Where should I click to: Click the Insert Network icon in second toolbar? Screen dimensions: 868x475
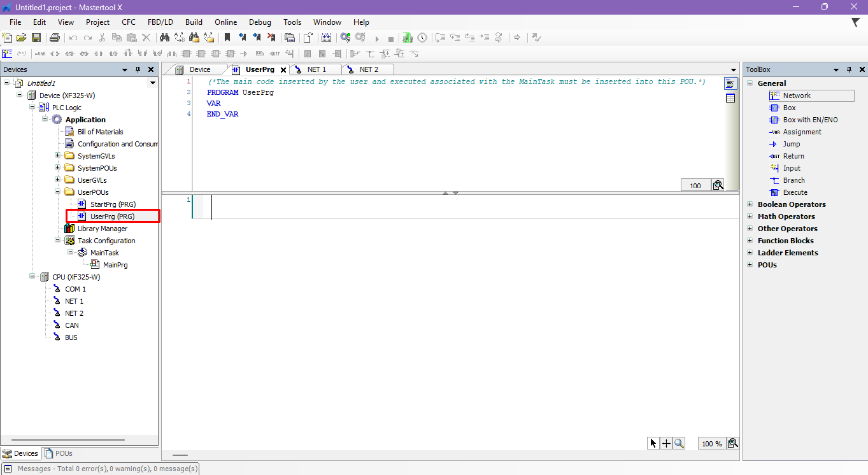coord(7,54)
